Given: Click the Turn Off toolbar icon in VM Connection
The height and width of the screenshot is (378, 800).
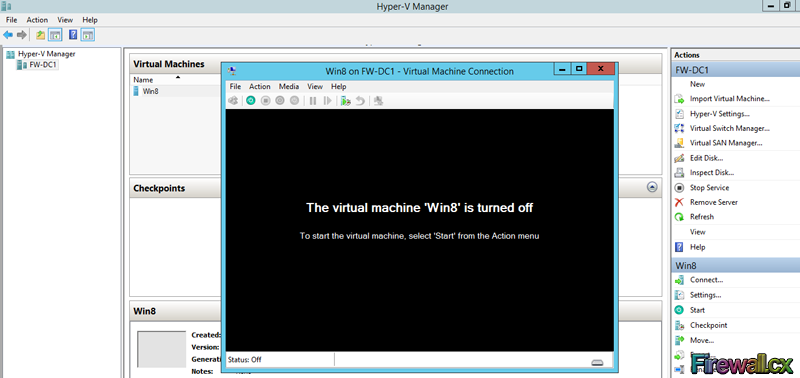Looking at the screenshot, I should coord(265,101).
